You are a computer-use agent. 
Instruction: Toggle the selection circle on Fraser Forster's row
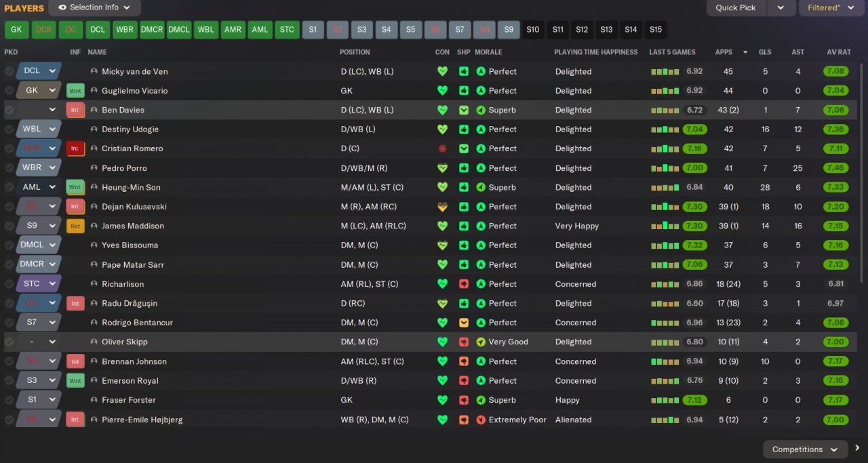point(9,400)
